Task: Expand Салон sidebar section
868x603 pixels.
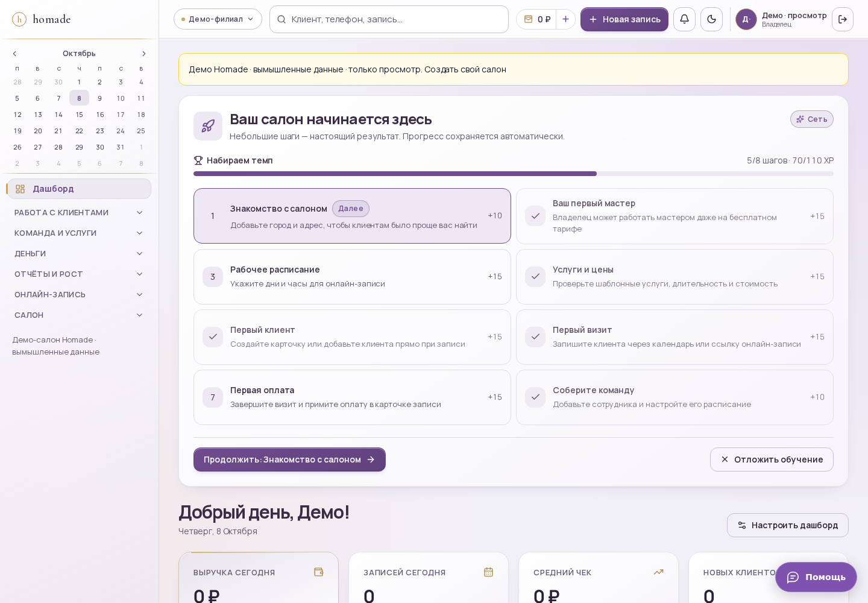Action: [x=79, y=315]
